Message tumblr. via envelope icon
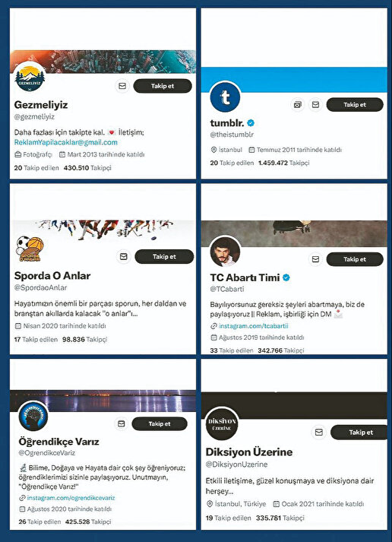Screen dimensions: 392x542 (315, 104)
